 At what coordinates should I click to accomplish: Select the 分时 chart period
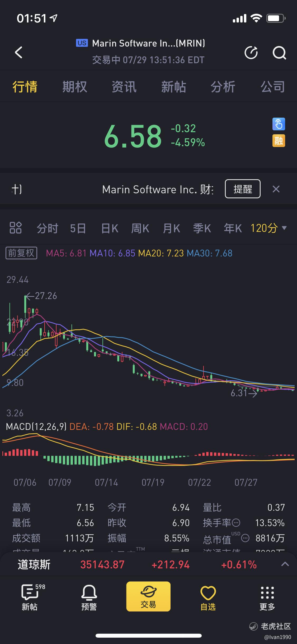47,228
